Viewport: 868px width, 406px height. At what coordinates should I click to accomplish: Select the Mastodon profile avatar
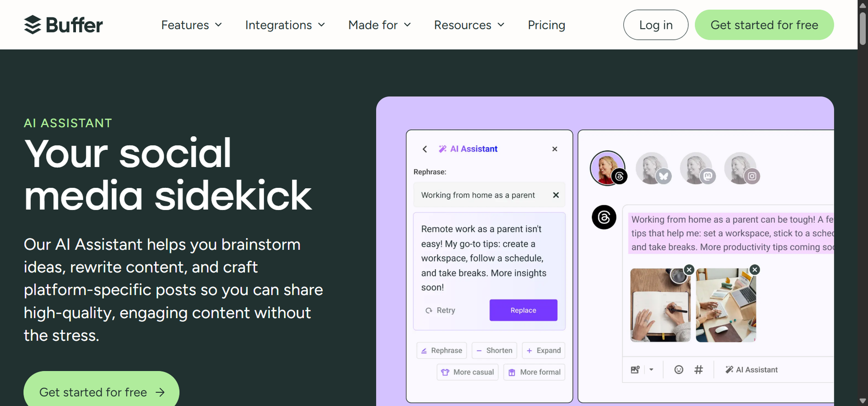tap(697, 168)
